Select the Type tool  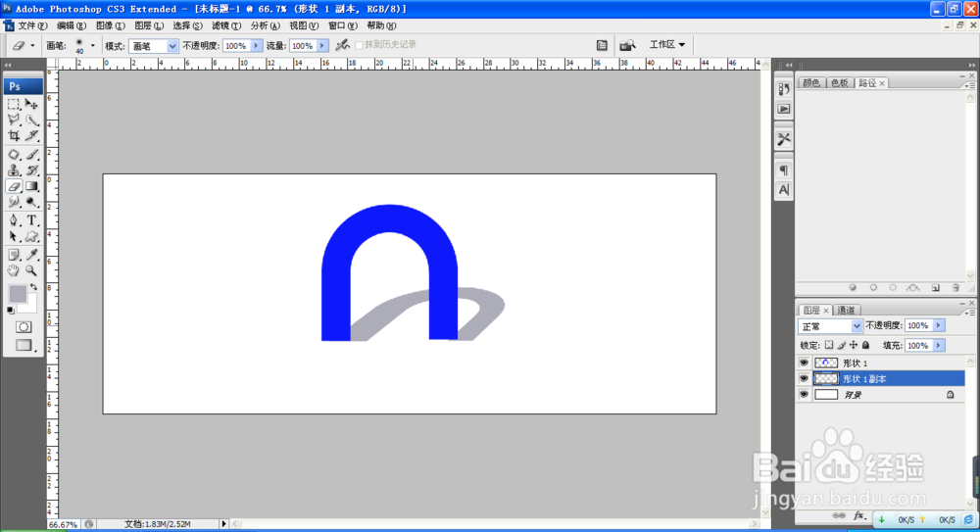pos(32,220)
